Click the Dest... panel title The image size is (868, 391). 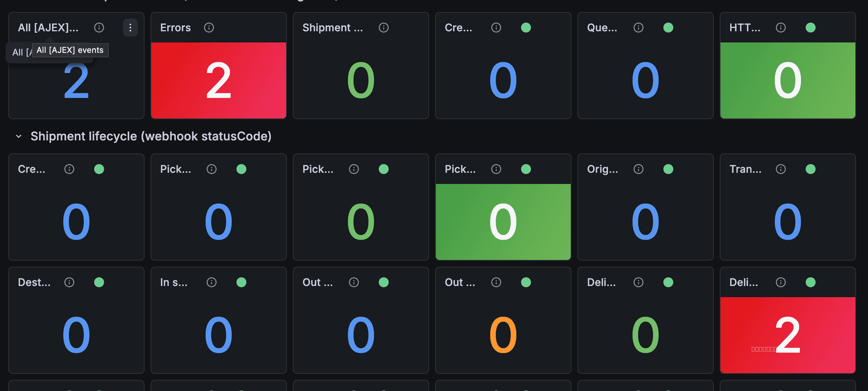tap(34, 282)
